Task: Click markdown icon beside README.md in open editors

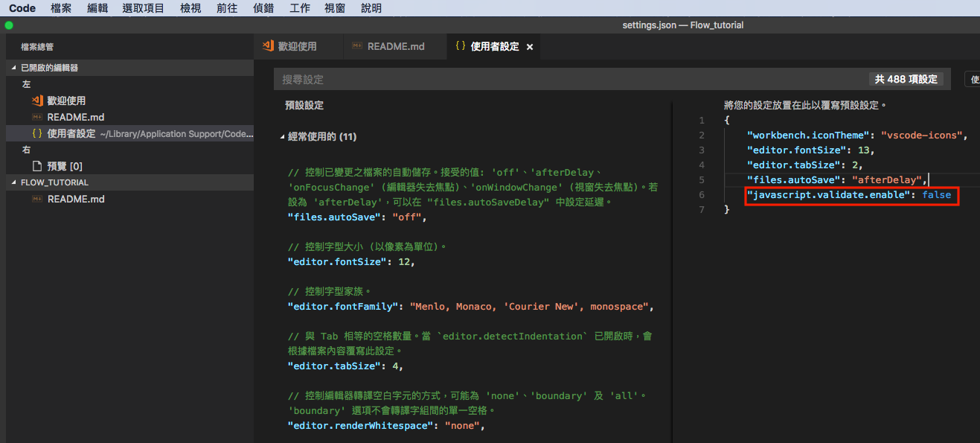Action: pos(37,117)
